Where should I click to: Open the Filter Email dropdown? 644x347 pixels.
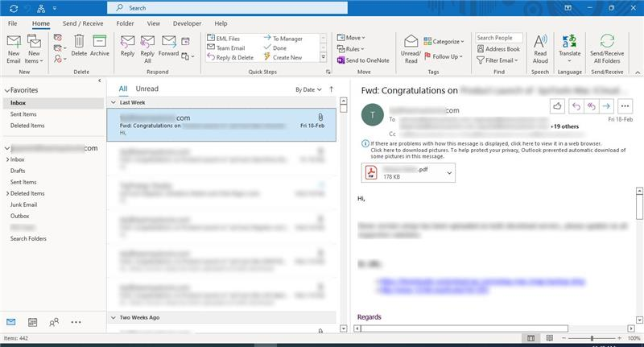[497, 60]
